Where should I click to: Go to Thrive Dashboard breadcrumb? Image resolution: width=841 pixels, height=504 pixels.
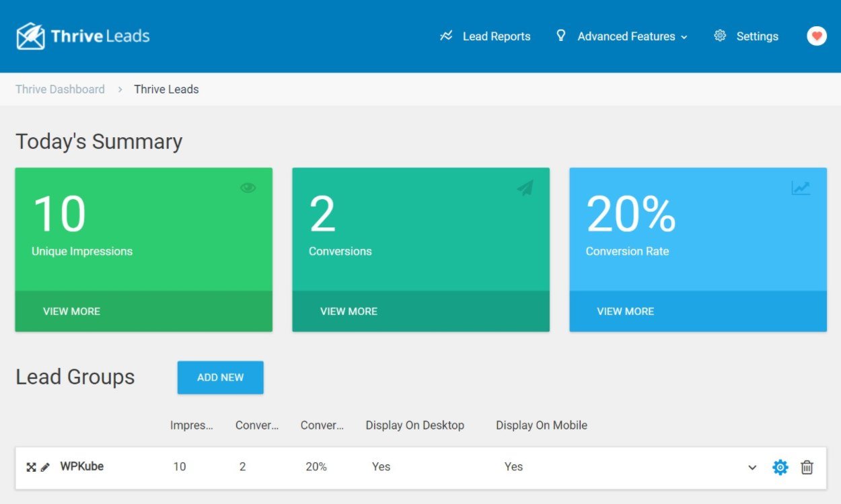[x=60, y=89]
